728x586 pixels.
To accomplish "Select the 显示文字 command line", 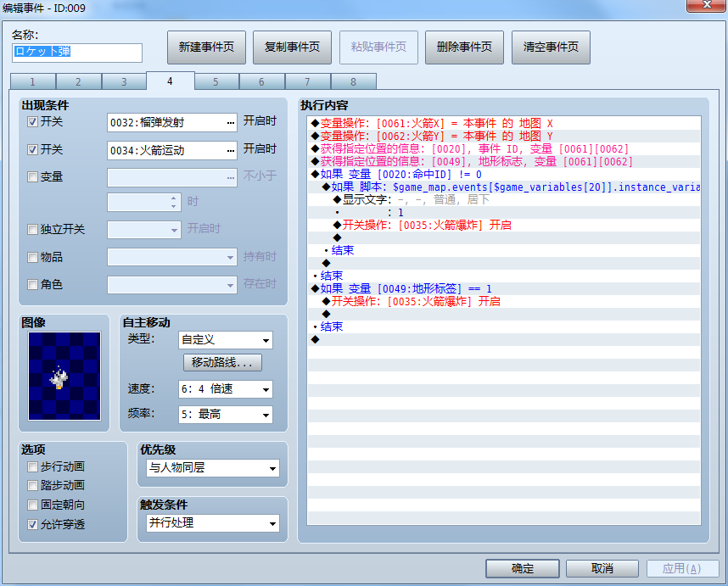I will [504, 199].
